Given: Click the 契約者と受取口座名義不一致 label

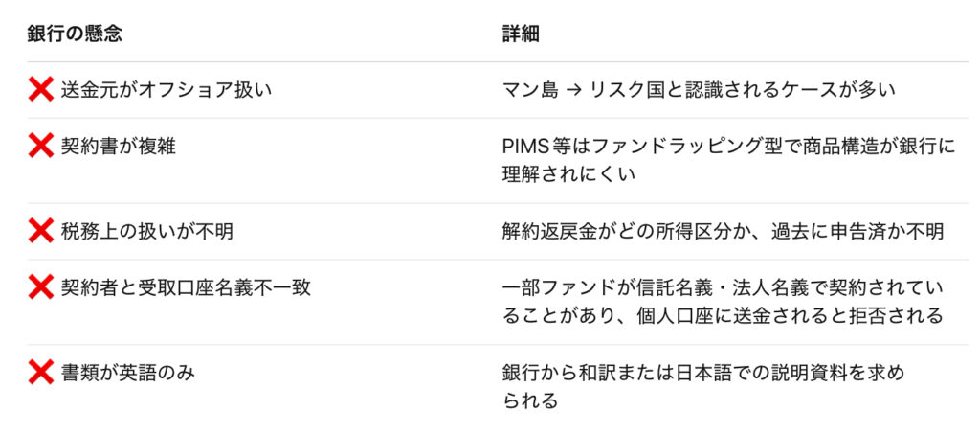Looking at the screenshot, I should 185,287.
